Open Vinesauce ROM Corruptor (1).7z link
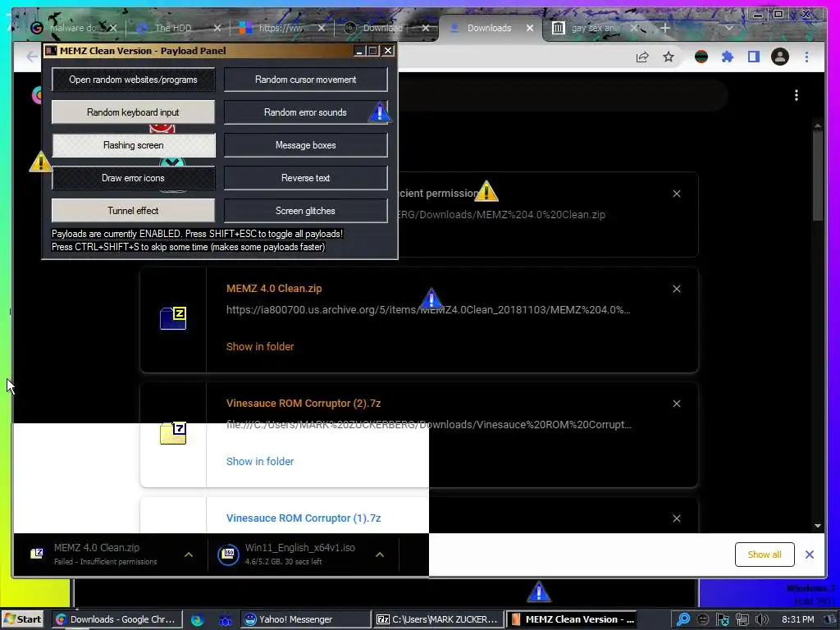This screenshot has width=840, height=630. tap(304, 518)
